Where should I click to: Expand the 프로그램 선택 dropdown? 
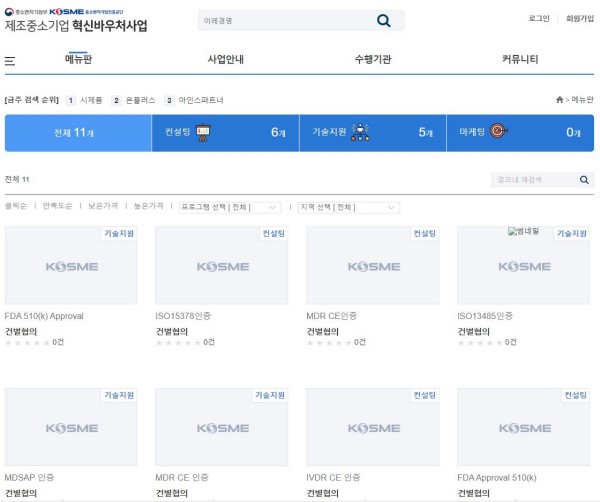(229, 207)
